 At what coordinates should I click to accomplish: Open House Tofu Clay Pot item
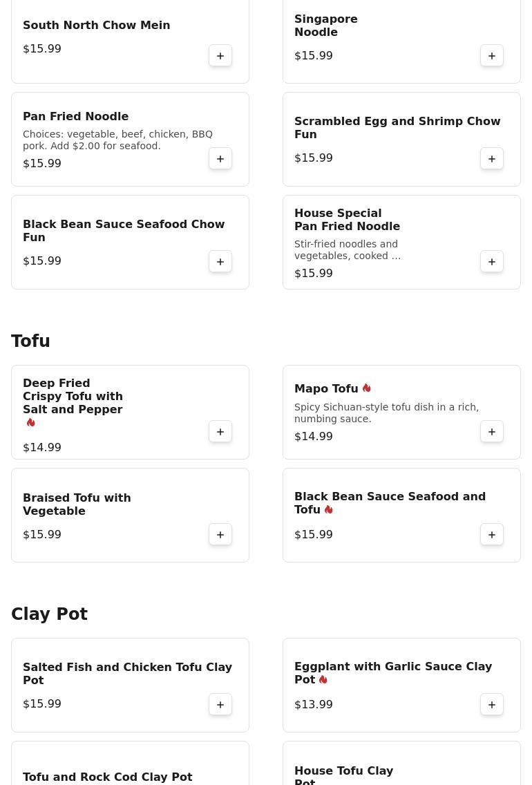coord(343,773)
